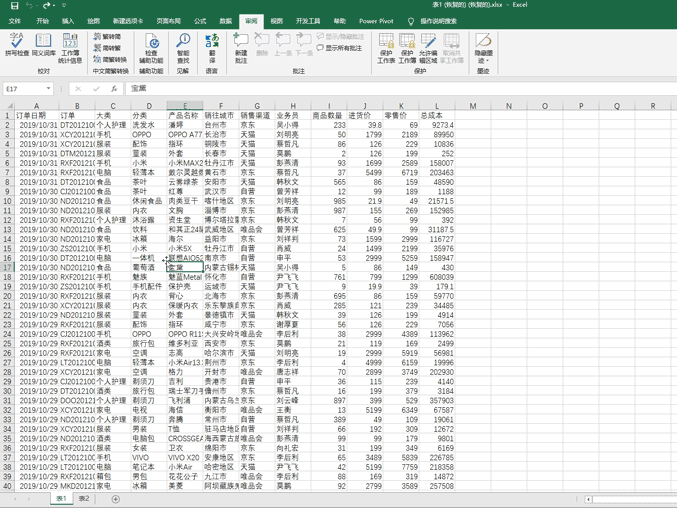Screen dimensions: 677x508
Task: Insert a new comment (新建批注)
Action: 241,48
